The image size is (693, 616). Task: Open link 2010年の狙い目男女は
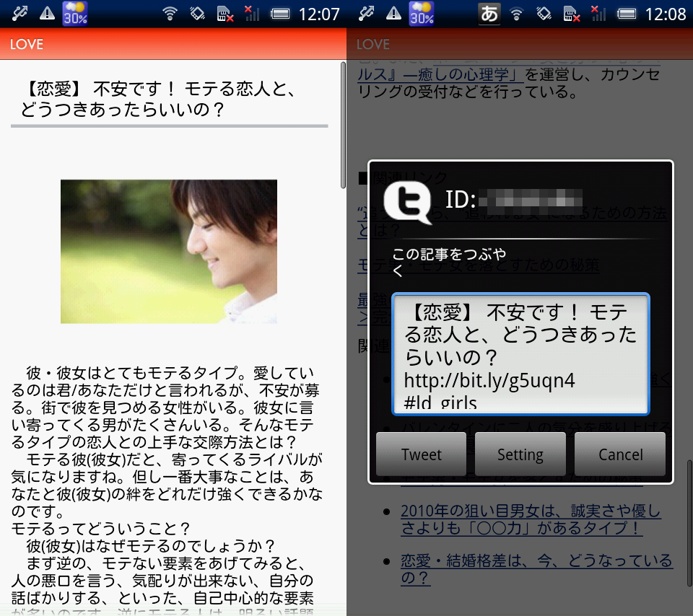coord(531,519)
